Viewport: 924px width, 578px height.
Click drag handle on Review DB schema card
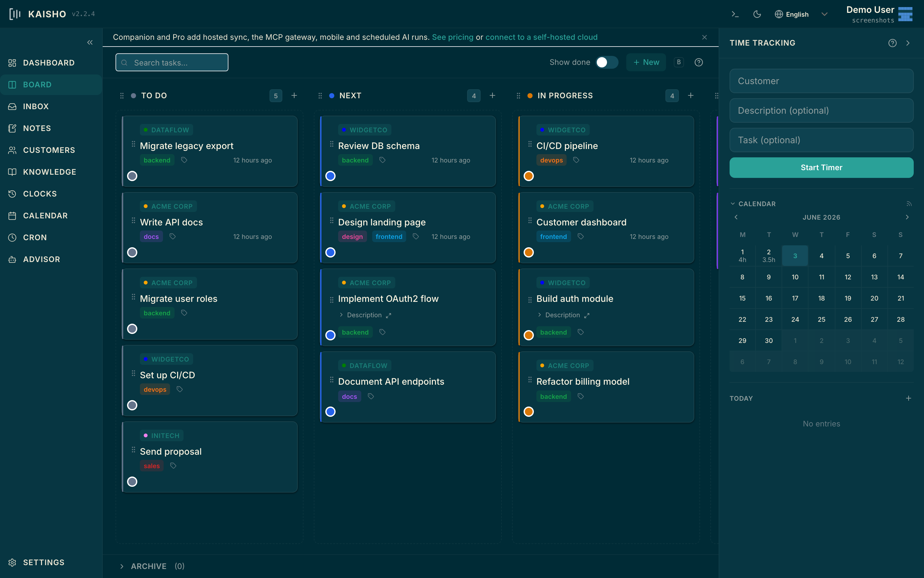[x=331, y=144]
